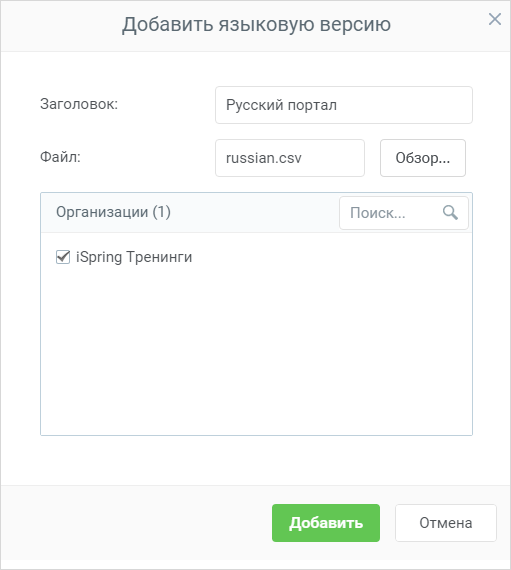The image size is (511, 570).
Task: Confirm with the green Добавить button
Action: pos(326,523)
